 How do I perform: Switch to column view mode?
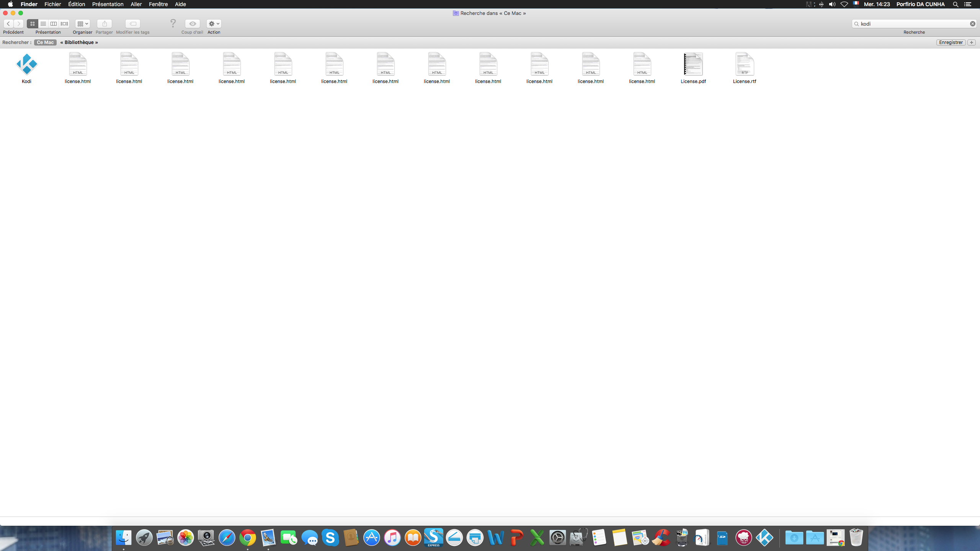pos(54,24)
